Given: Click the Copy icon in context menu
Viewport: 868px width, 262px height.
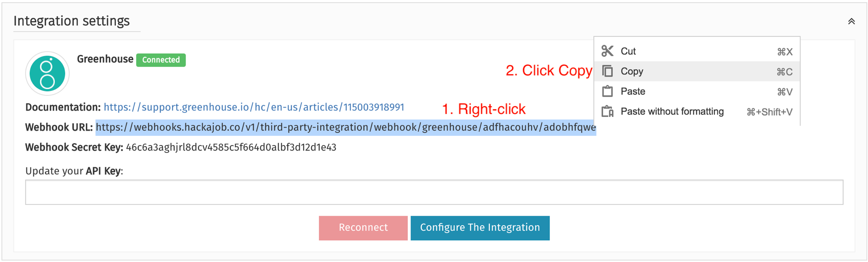Looking at the screenshot, I should click(x=607, y=71).
